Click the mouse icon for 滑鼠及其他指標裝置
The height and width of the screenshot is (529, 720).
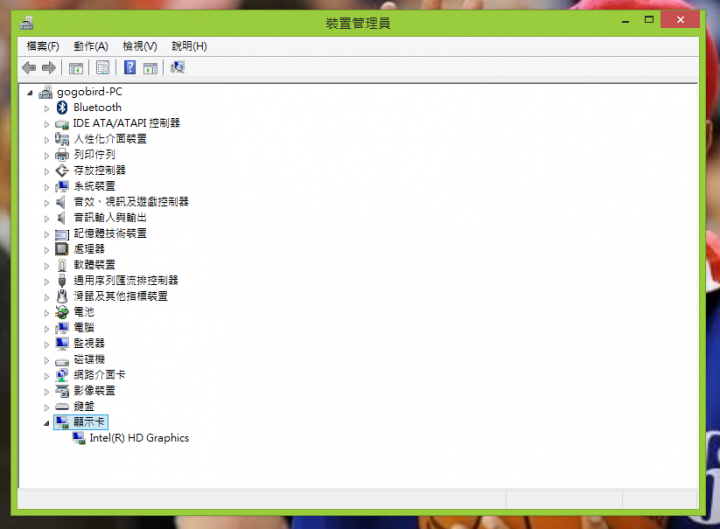62,296
